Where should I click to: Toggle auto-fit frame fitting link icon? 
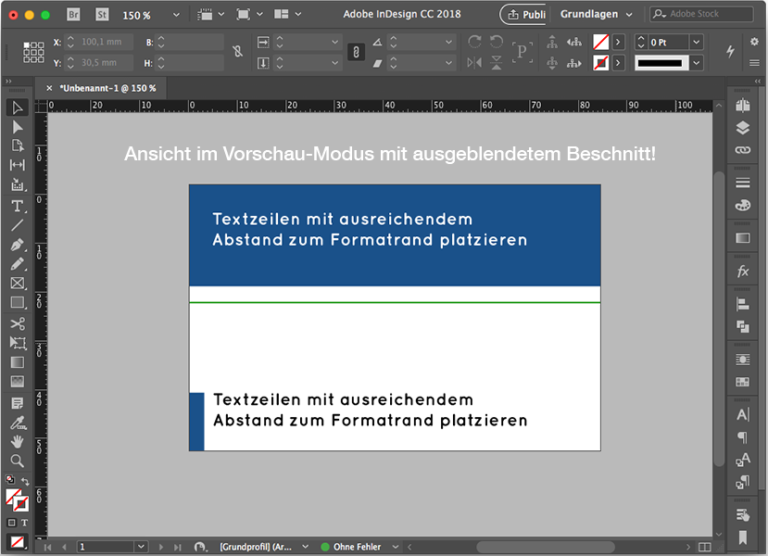tap(356, 52)
